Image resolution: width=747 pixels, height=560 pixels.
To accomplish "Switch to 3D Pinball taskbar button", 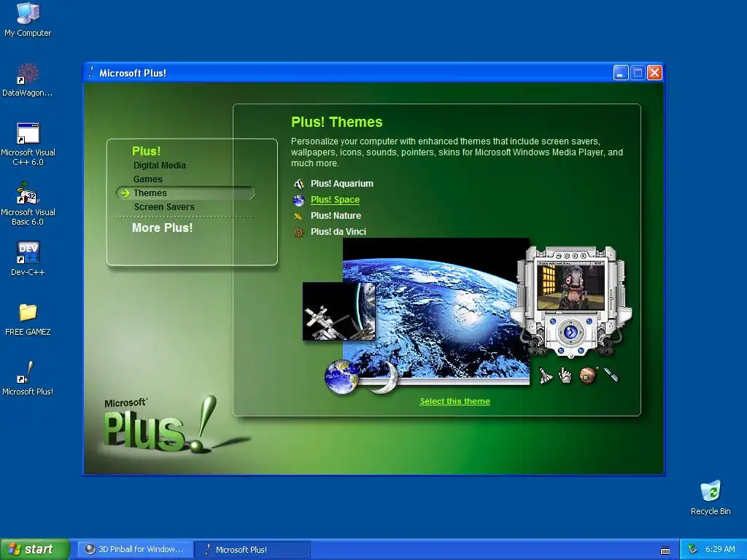I will (135, 549).
